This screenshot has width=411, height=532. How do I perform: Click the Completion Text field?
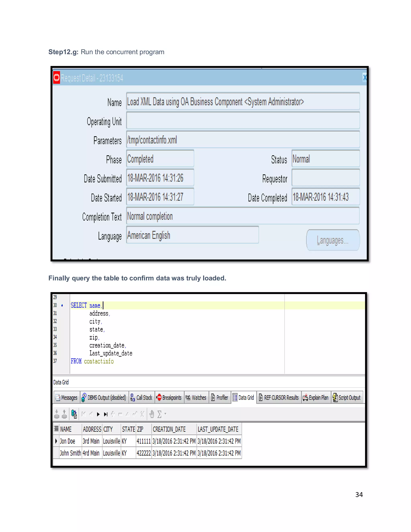click(x=243, y=216)
